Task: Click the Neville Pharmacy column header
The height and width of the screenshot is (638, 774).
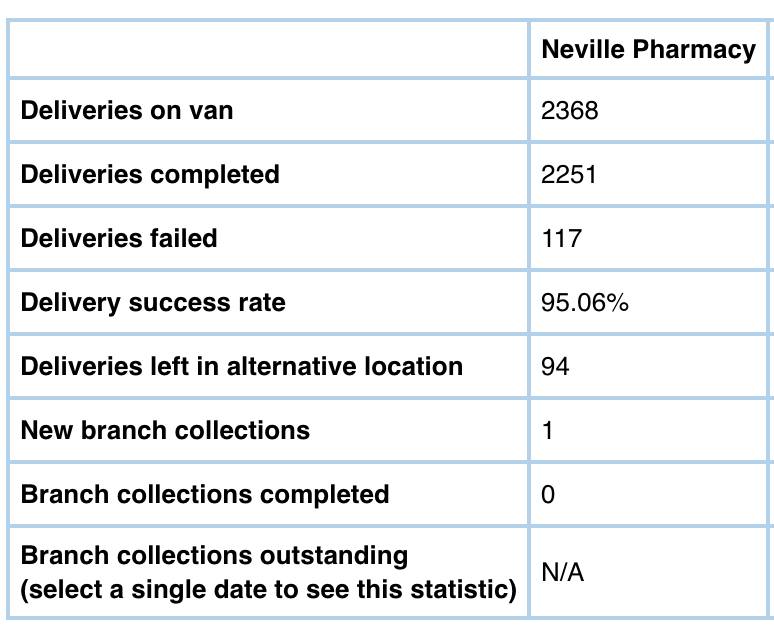Action: coord(648,50)
